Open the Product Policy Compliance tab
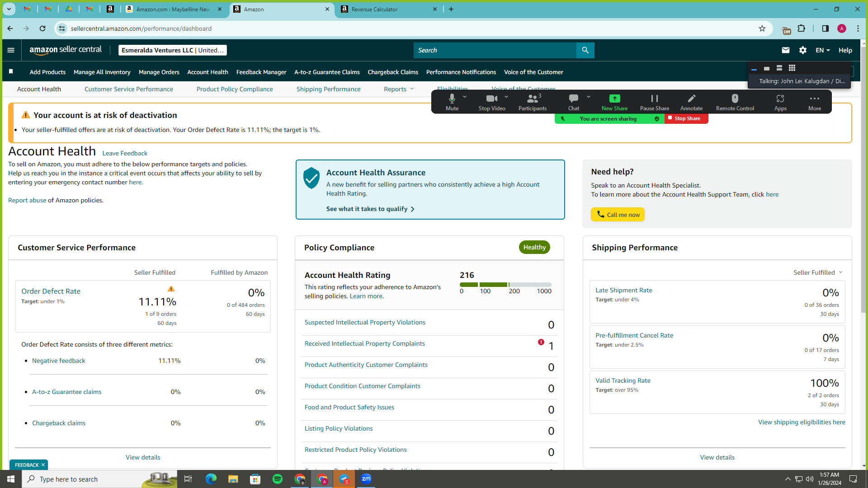This screenshot has height=488, width=868. [235, 89]
